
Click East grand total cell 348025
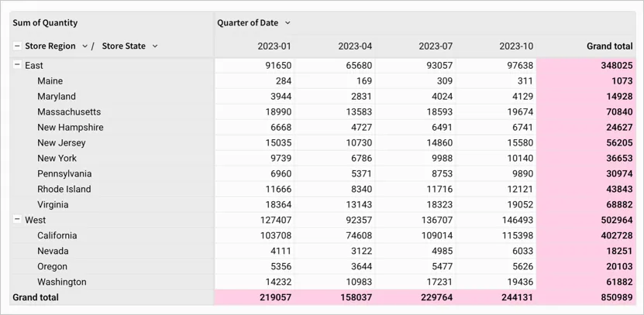click(x=586, y=65)
